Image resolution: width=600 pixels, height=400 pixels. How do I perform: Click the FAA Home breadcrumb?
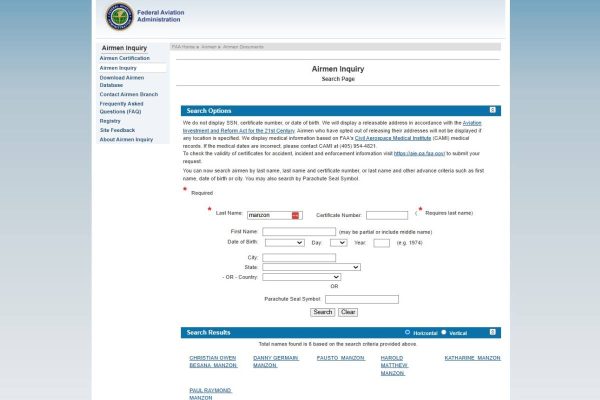pos(183,47)
